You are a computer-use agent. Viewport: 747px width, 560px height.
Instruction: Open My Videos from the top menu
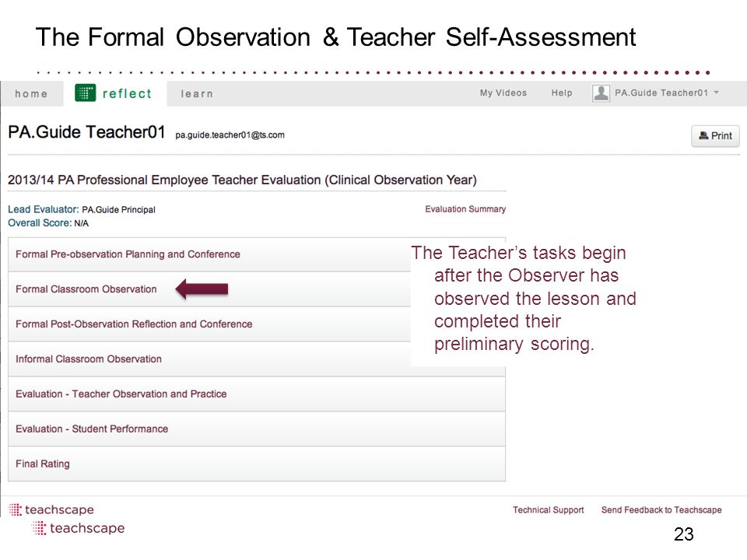(503, 93)
